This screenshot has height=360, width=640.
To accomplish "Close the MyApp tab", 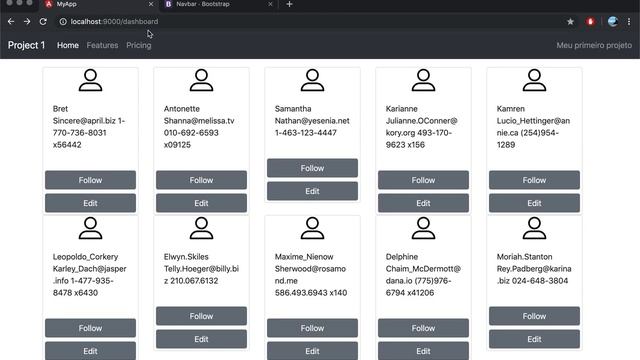I will pos(151,4).
